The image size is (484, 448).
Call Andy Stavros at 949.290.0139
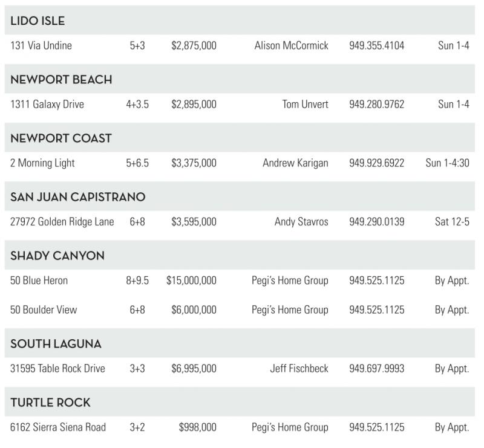click(x=376, y=222)
